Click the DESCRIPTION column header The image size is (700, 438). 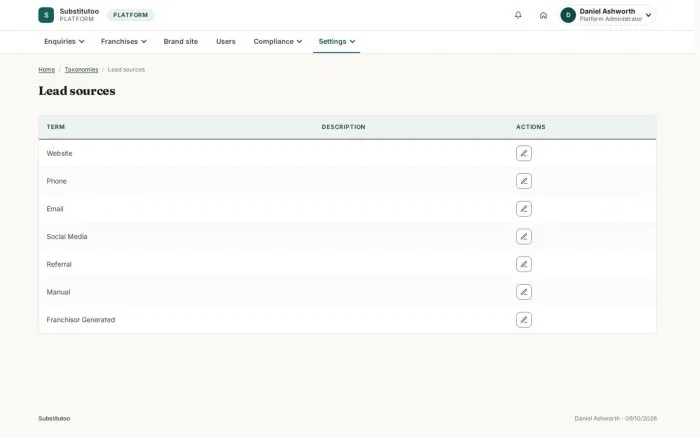pos(343,127)
